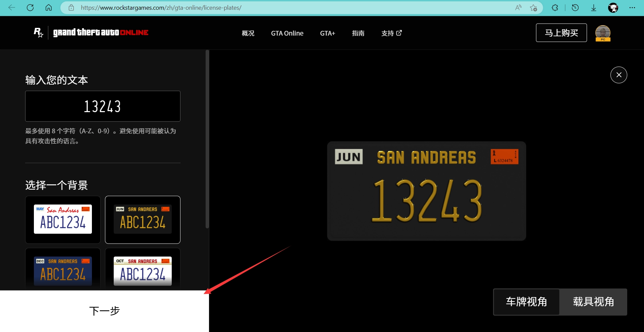Screen dimensions: 644x332
Task: Switch to 载具视角 vehicle view
Action: [x=593, y=302]
